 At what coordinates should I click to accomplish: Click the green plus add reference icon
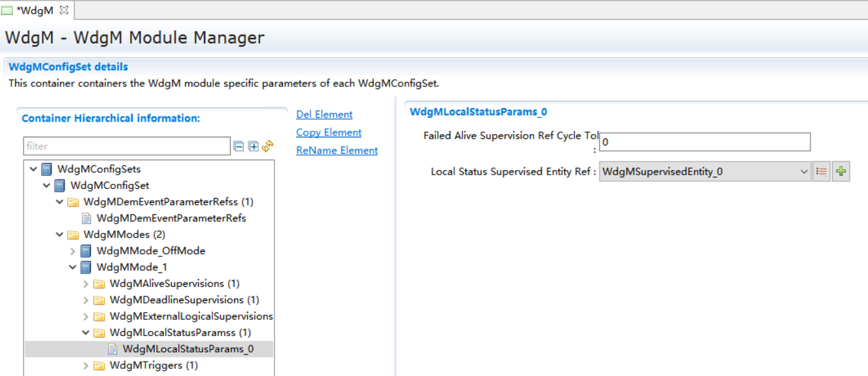pyautogui.click(x=841, y=172)
